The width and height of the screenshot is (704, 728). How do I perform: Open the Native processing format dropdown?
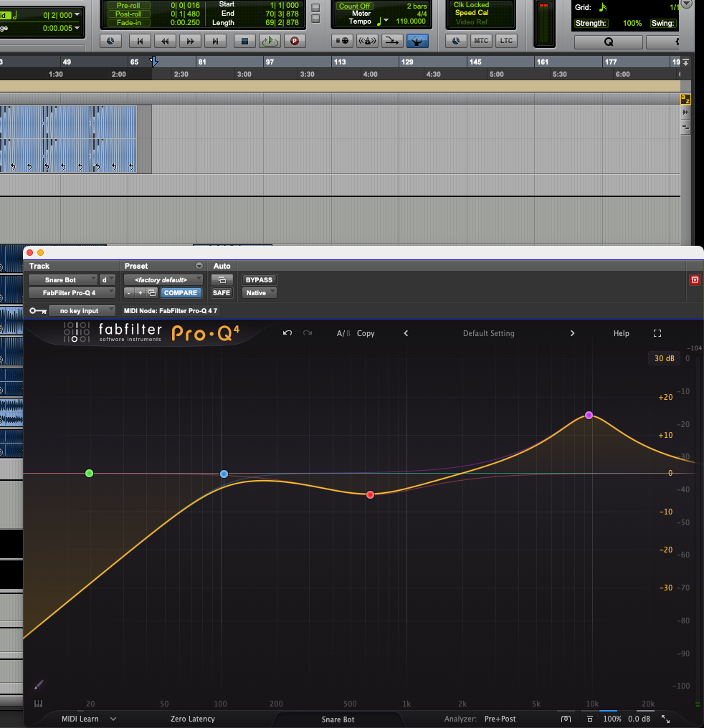(259, 293)
